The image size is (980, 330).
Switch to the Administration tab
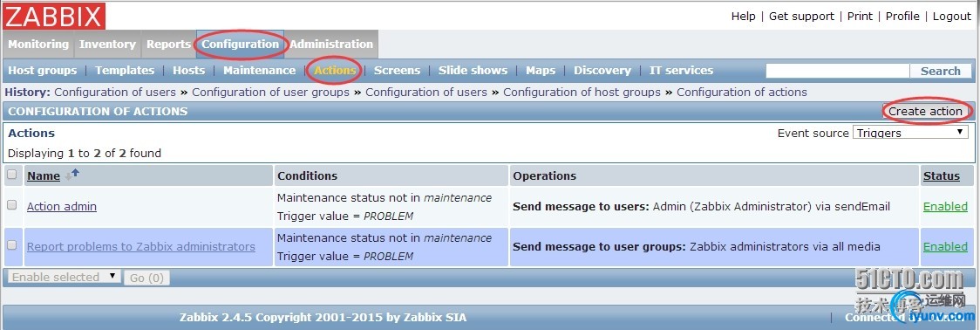coord(331,45)
